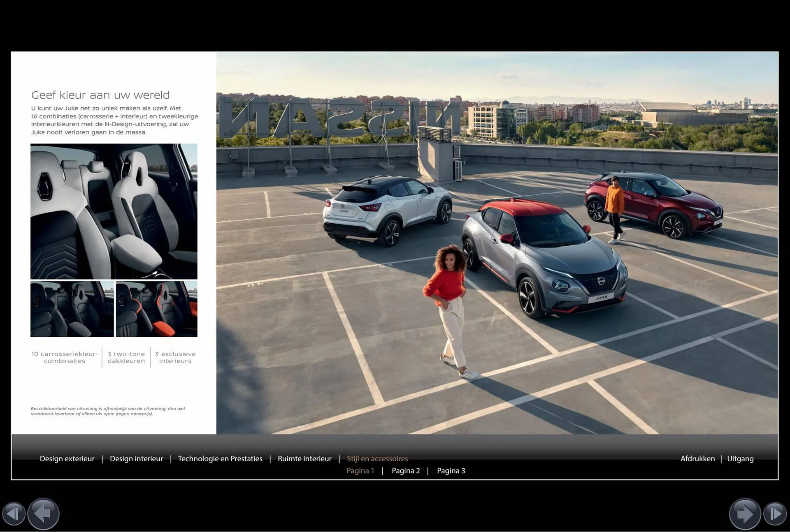Click the previous page arrow
The image size is (790, 532).
click(x=43, y=514)
